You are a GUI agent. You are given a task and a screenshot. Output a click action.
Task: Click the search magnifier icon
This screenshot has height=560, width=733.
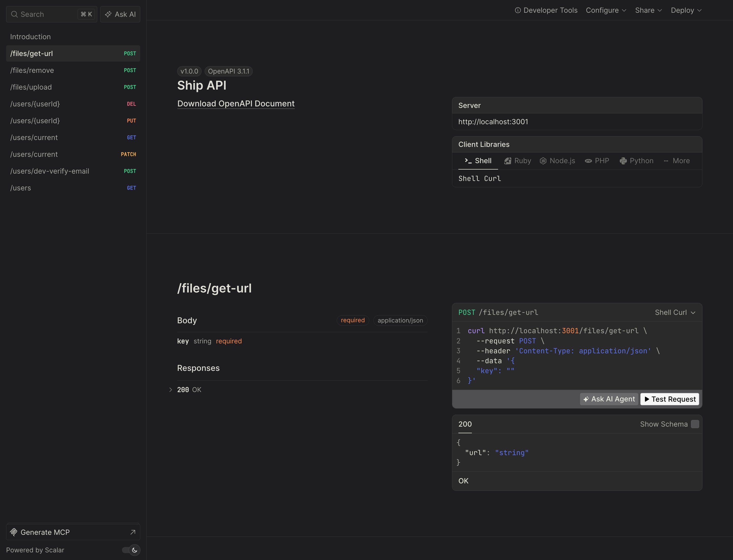click(x=14, y=14)
